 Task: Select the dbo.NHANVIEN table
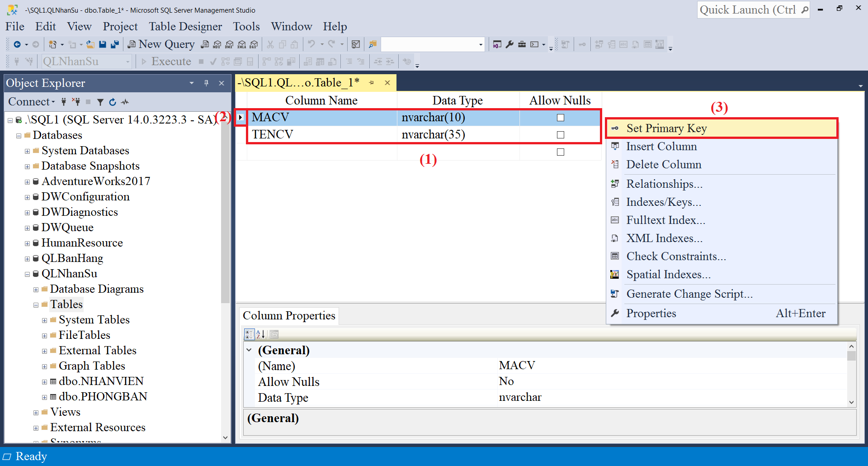[x=101, y=381]
